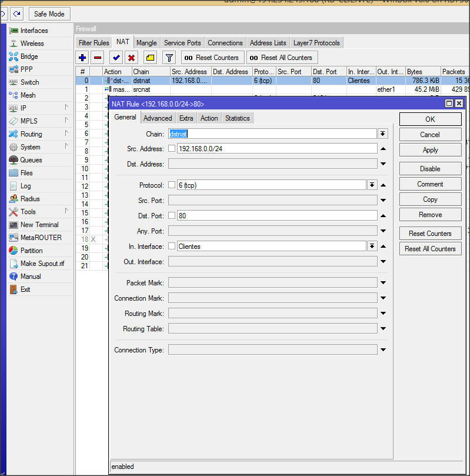
Task: Open Wireless in the sidebar
Action: (x=32, y=44)
